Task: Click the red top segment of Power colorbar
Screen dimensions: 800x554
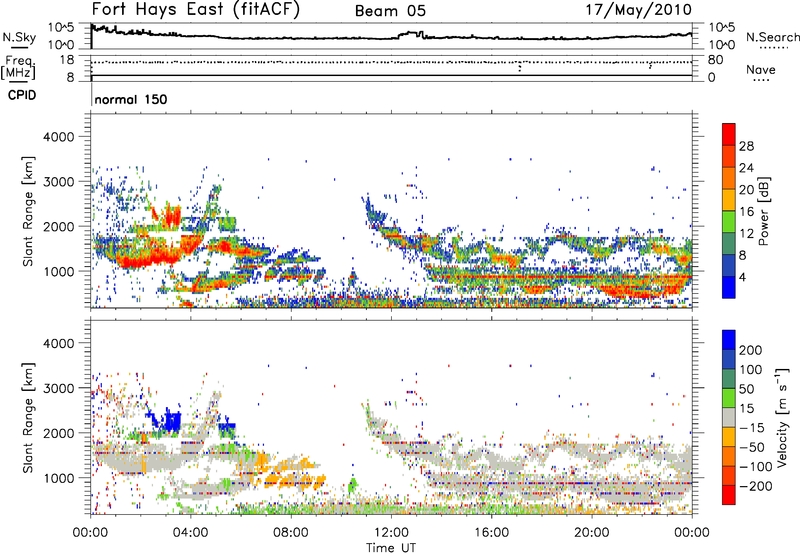Action: click(729, 135)
